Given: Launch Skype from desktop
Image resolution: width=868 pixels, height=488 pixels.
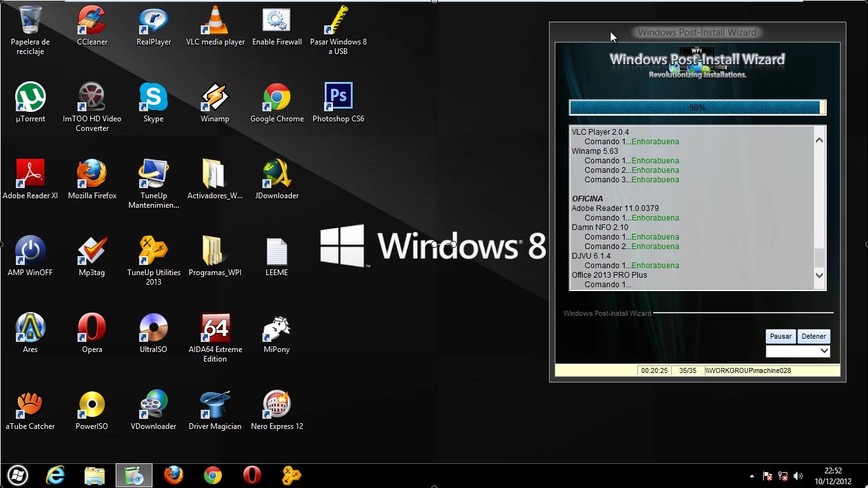Looking at the screenshot, I should click(x=154, y=102).
